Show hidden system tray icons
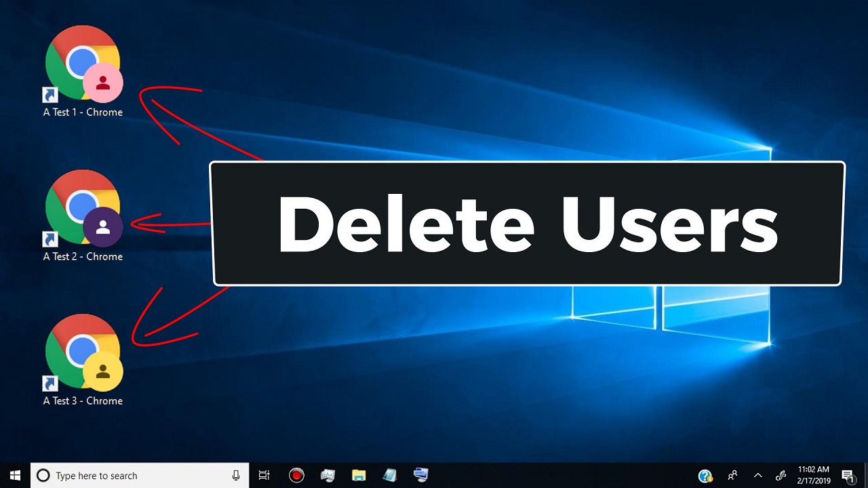The width and height of the screenshot is (868, 488). (x=758, y=476)
